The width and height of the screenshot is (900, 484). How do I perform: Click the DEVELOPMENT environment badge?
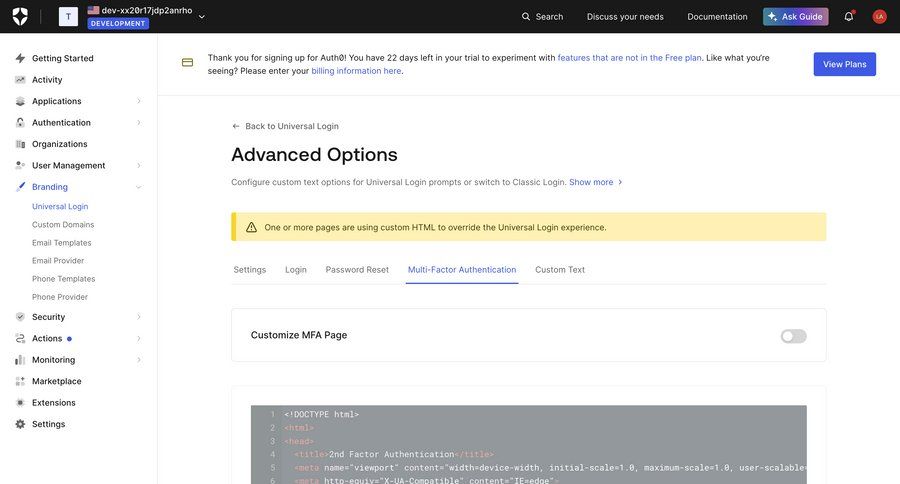point(118,24)
